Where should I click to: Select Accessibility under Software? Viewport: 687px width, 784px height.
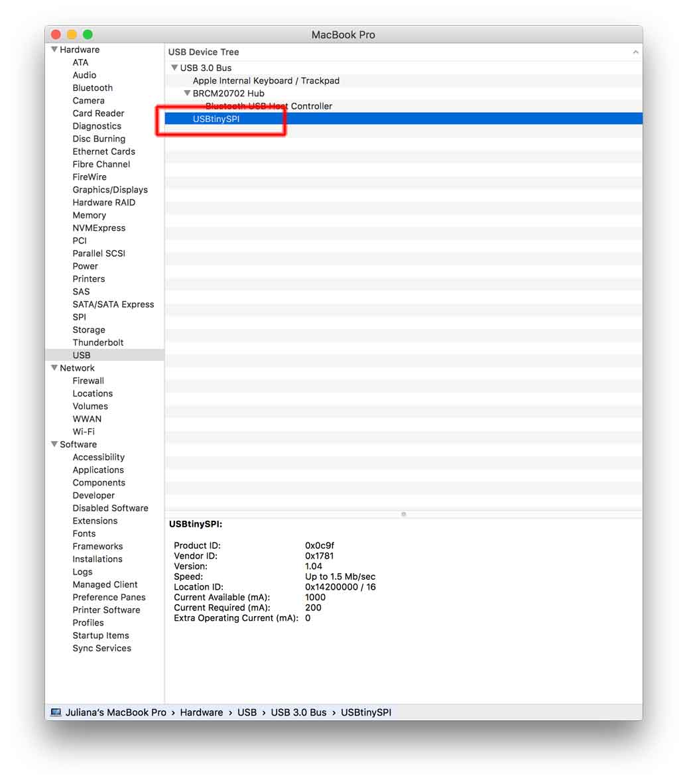click(x=99, y=457)
